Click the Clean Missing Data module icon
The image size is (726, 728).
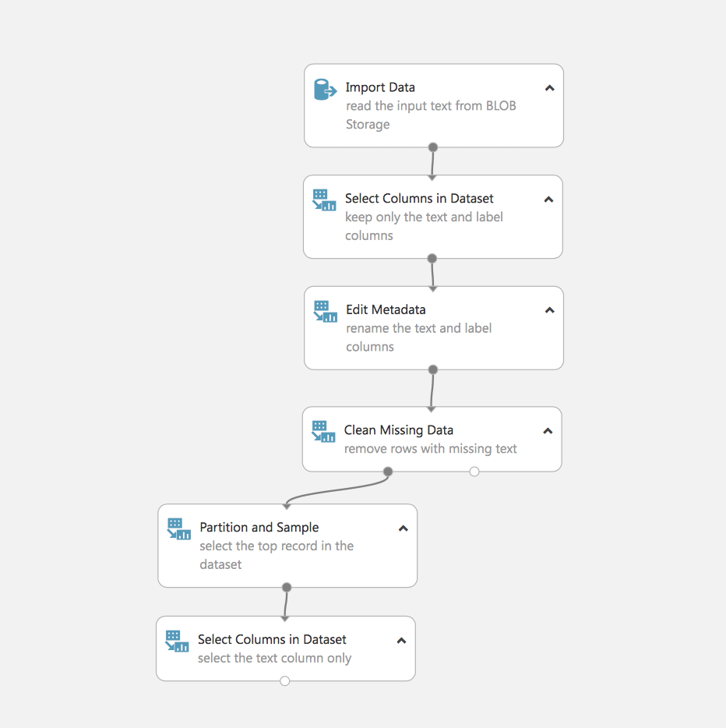(323, 432)
